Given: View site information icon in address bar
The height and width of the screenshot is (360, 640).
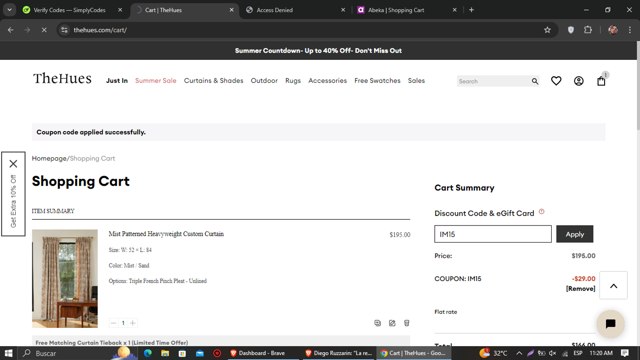Looking at the screenshot, I should [64, 30].
